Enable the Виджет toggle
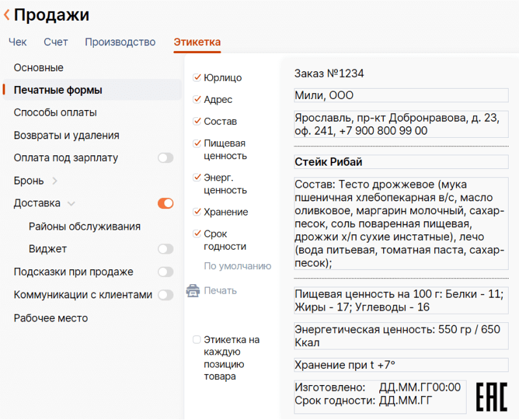This screenshot has height=420, width=519. pos(165,249)
